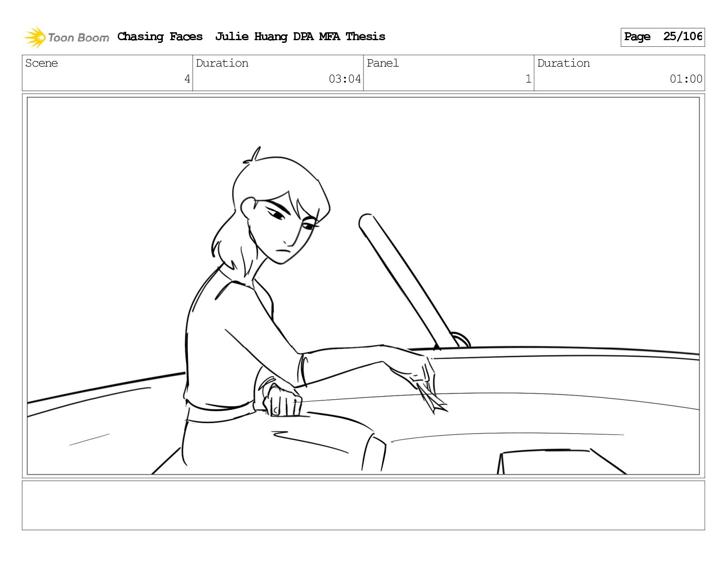Click the text 'Julie Huang DPA MFA Thesis'
728x563 pixels.
pyautogui.click(x=300, y=37)
